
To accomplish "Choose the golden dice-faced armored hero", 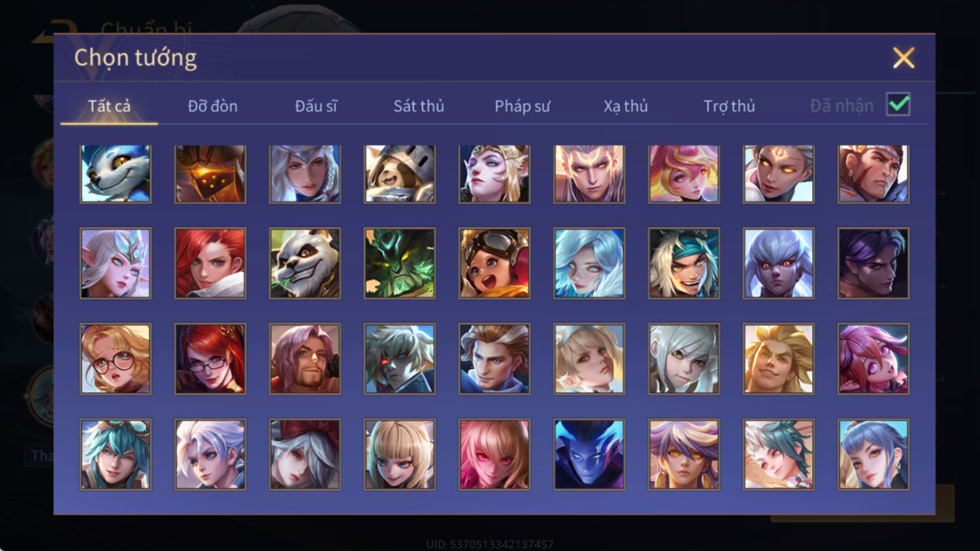I will pyautogui.click(x=210, y=173).
